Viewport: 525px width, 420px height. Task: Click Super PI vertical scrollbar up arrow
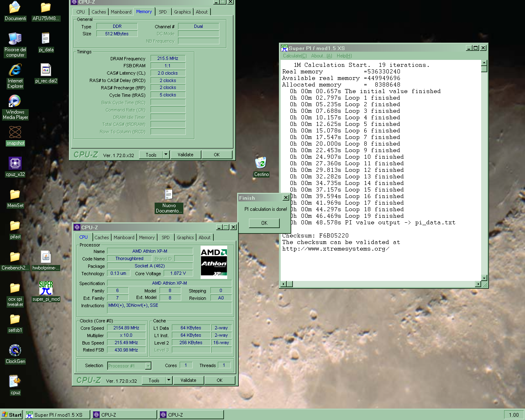click(x=484, y=63)
